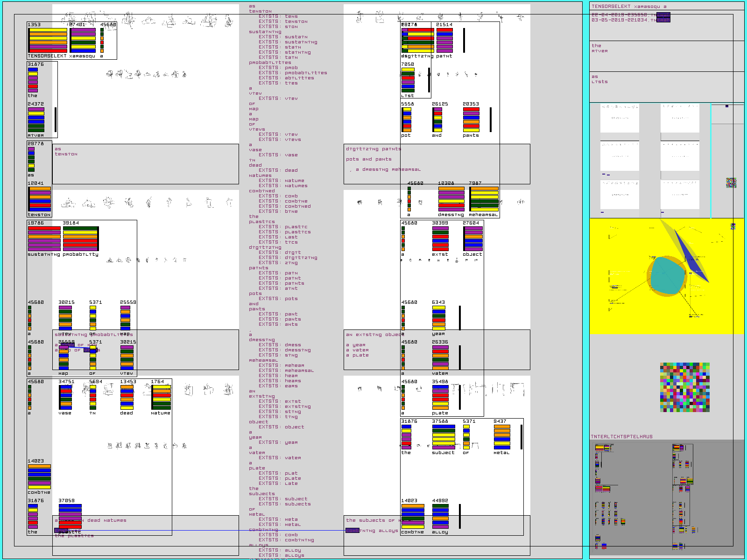Click the INTERLICHTSPIELHAUS panel label

pyautogui.click(x=622, y=437)
